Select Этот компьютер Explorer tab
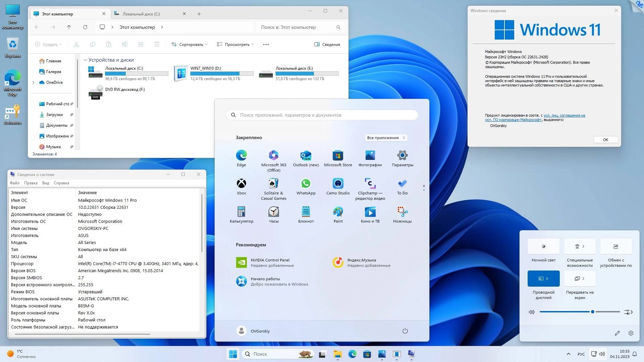 [70, 14]
